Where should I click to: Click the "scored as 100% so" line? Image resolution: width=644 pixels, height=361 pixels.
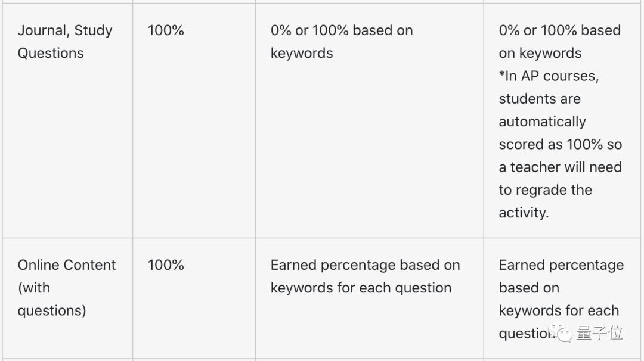[560, 145]
